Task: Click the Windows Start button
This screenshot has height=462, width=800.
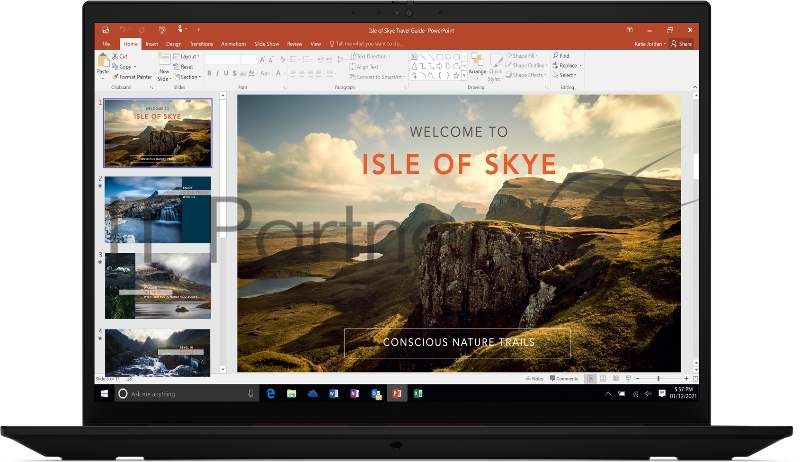Action: point(104,394)
